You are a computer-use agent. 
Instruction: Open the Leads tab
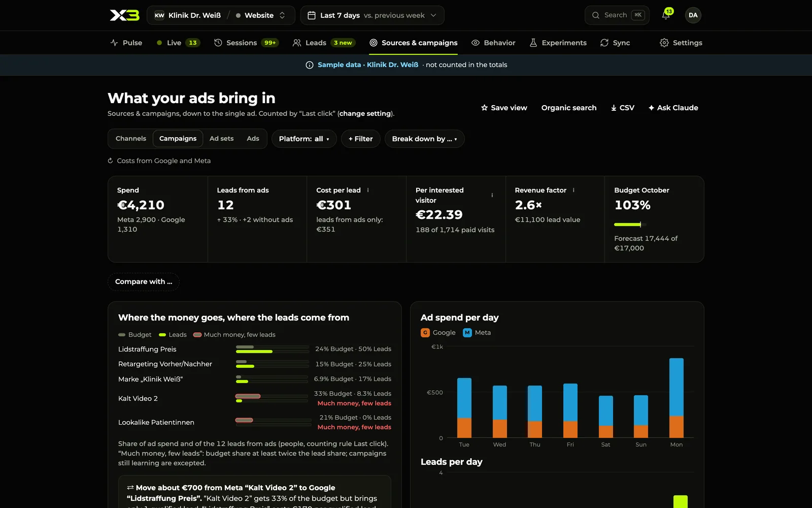pos(324,43)
